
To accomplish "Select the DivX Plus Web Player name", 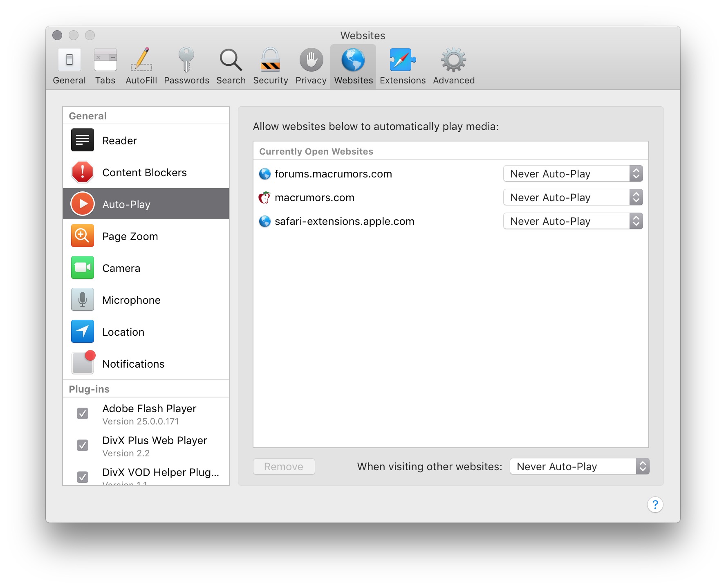I will coord(155,440).
